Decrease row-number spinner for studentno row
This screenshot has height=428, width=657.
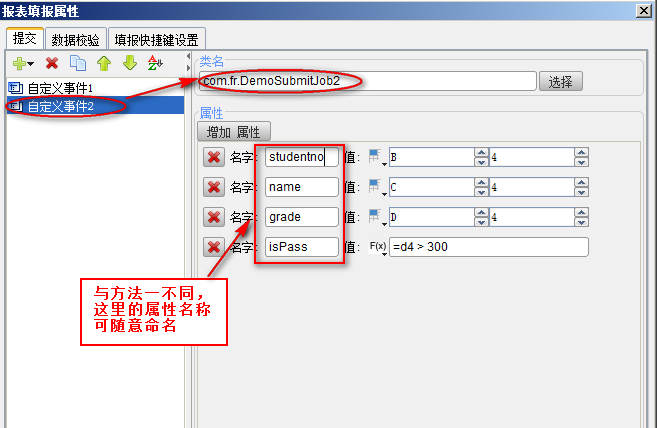(x=581, y=162)
